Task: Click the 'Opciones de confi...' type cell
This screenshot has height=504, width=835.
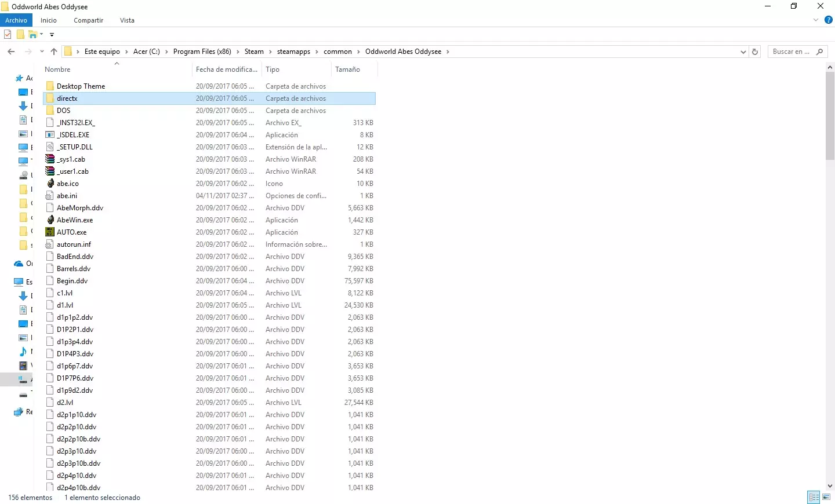Action: click(x=296, y=196)
